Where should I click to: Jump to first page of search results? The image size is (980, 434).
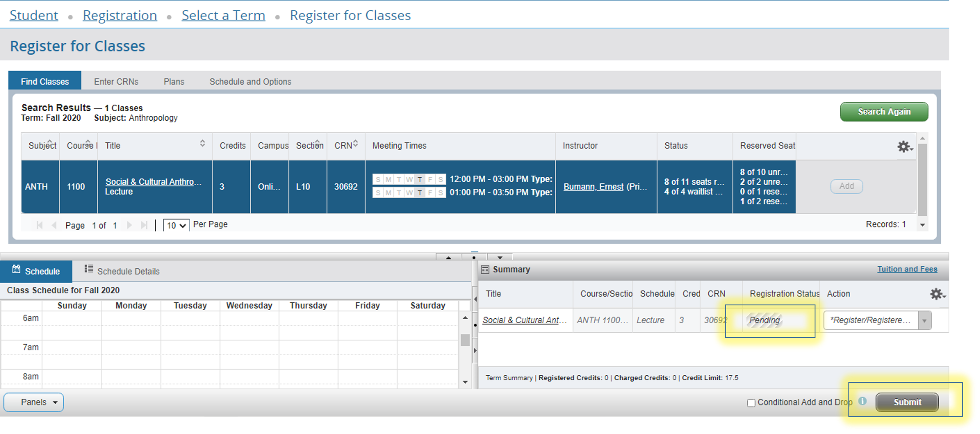(x=39, y=225)
